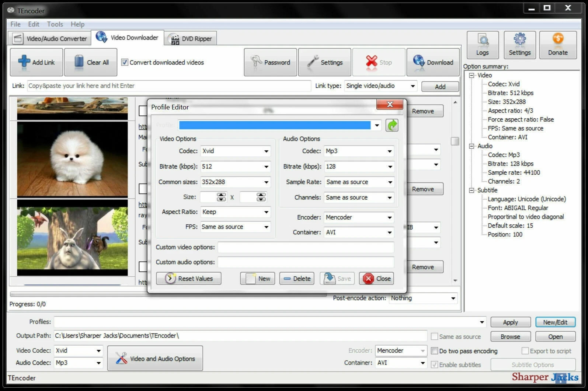Toggle Export to script checkbox
The image size is (588, 391).
[525, 351]
